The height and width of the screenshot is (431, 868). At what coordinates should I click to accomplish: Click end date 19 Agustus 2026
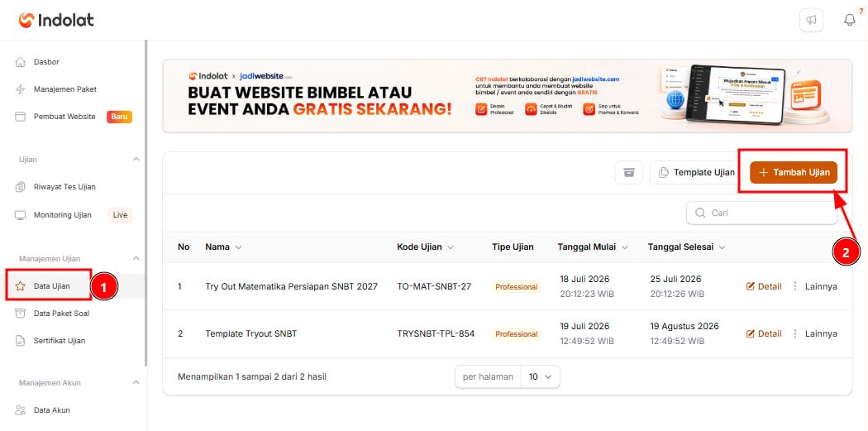click(684, 326)
